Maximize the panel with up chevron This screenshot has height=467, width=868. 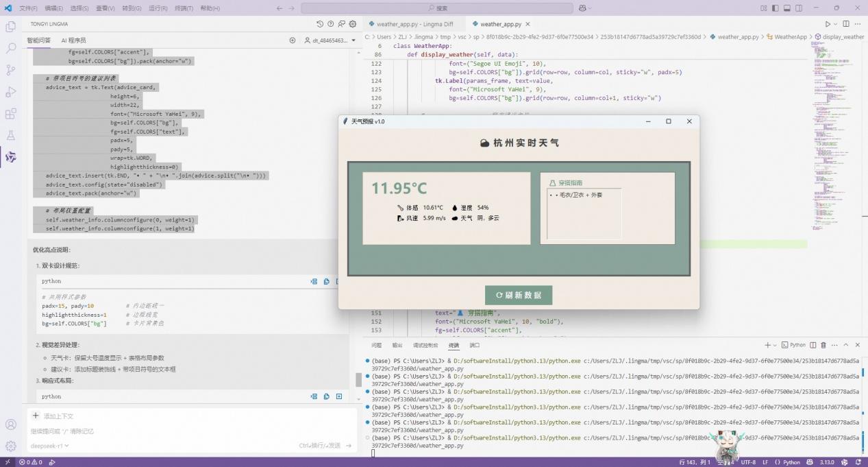coord(846,345)
